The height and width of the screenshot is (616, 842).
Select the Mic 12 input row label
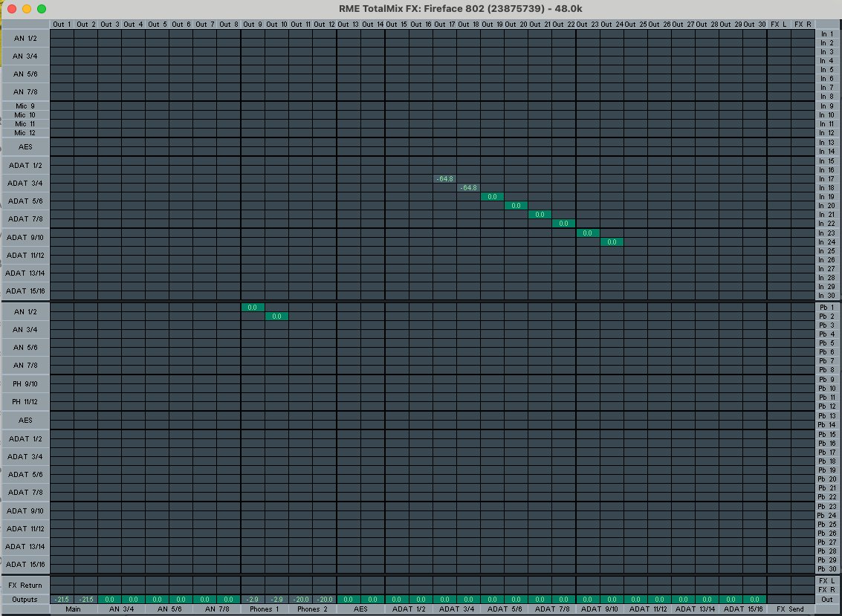click(x=25, y=133)
